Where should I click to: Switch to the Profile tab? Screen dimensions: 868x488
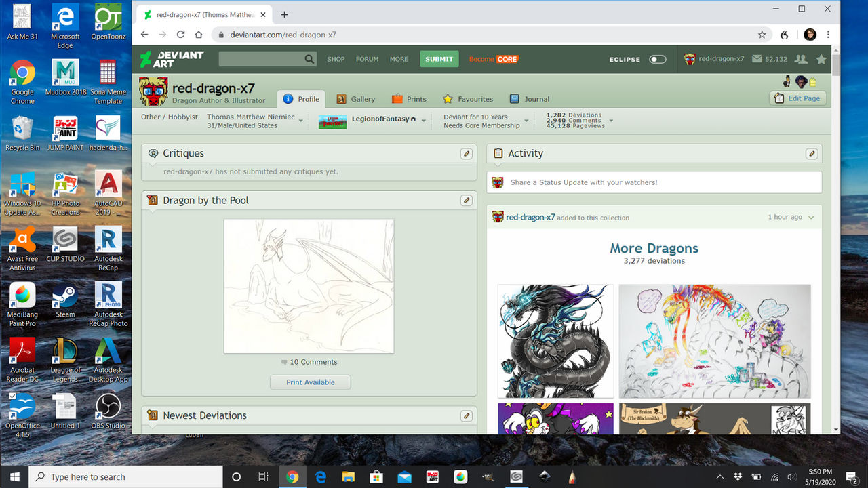coord(301,98)
